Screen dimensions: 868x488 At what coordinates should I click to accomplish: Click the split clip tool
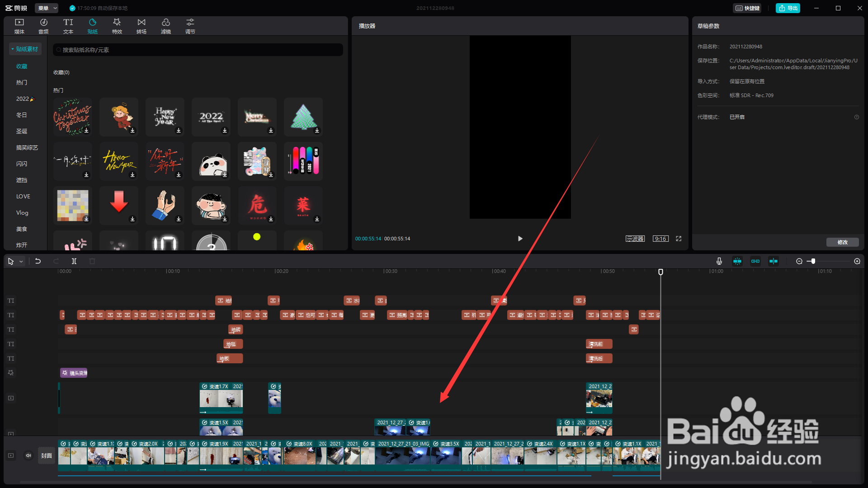(74, 261)
